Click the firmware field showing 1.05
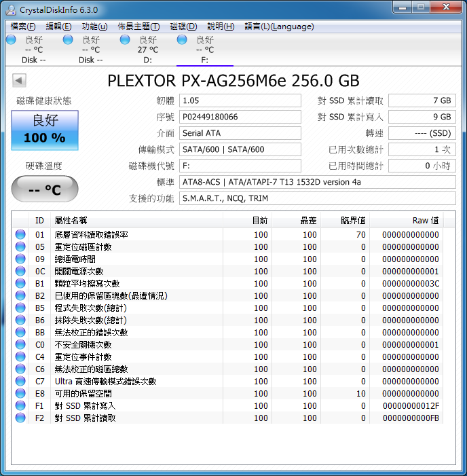The height and width of the screenshot is (476, 467). pos(240,100)
